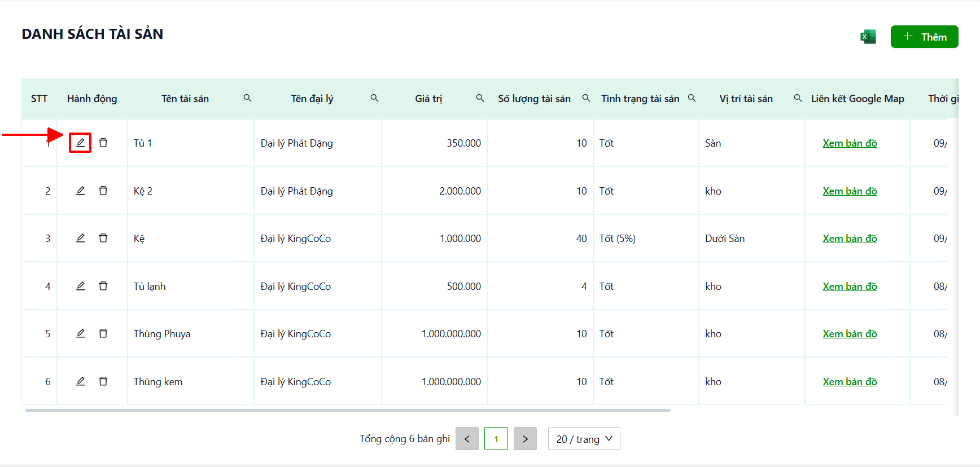Go to previous page
This screenshot has width=980, height=467.
click(467, 439)
